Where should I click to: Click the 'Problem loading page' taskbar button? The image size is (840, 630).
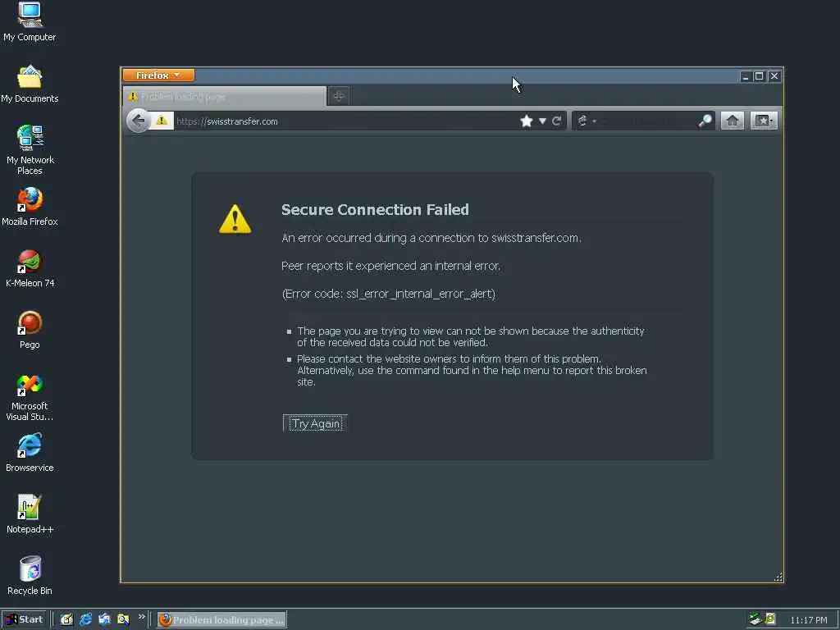221,620
